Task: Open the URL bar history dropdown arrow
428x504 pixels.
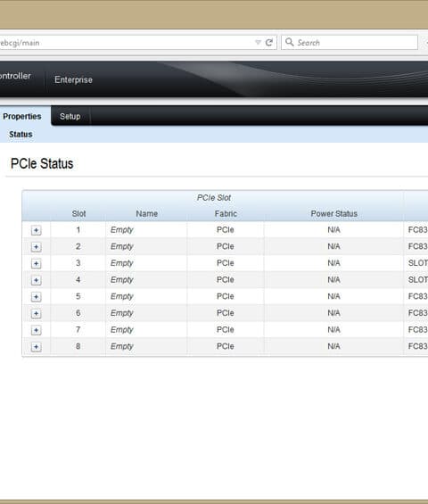Action: tap(258, 43)
